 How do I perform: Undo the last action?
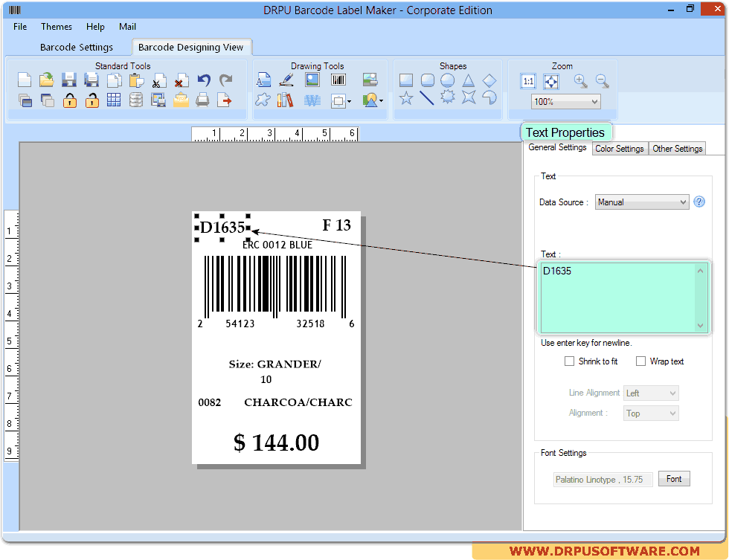click(204, 80)
